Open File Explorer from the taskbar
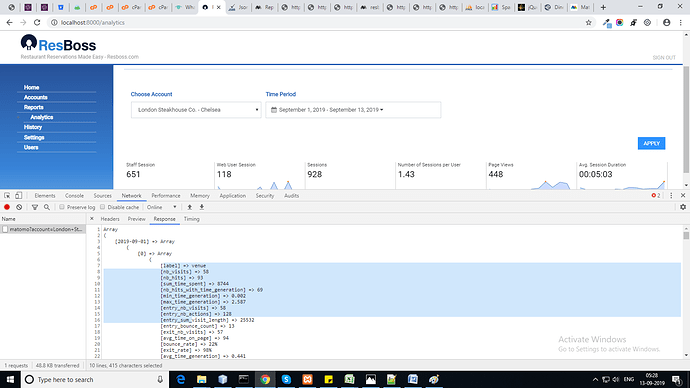Screen dimensions: 690x388 (x=202, y=379)
